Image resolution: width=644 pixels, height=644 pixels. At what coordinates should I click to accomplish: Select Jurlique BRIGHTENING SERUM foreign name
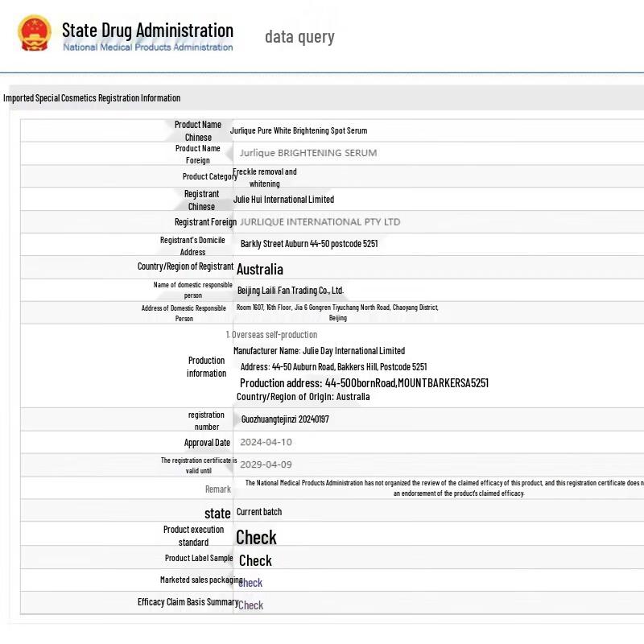coord(308,153)
